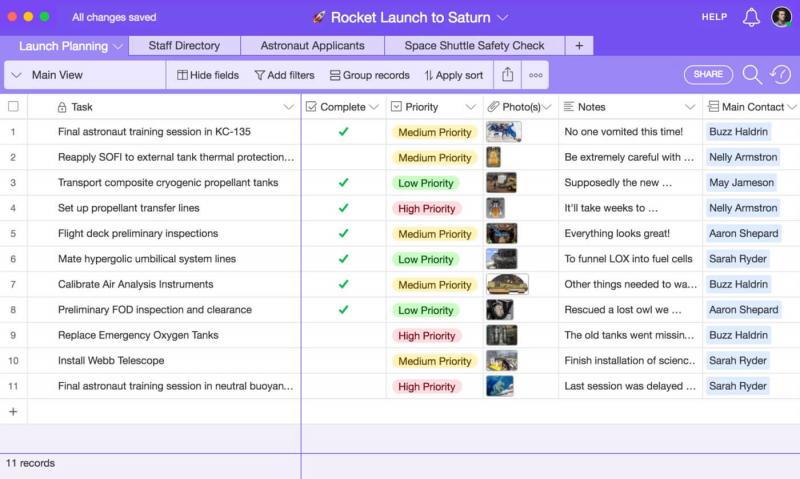
Task: Uncheck Complete for Final astronaut training KC-135
Action: (x=343, y=132)
